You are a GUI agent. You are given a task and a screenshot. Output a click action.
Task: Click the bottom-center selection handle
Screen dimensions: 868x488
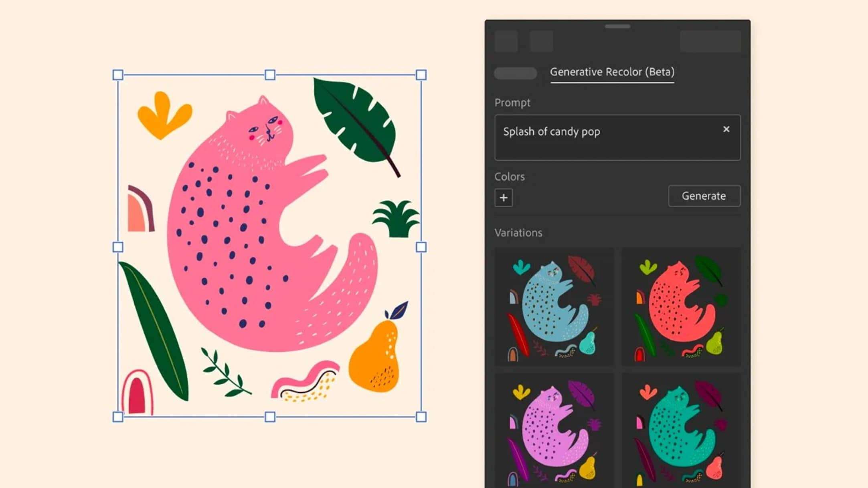coord(270,417)
